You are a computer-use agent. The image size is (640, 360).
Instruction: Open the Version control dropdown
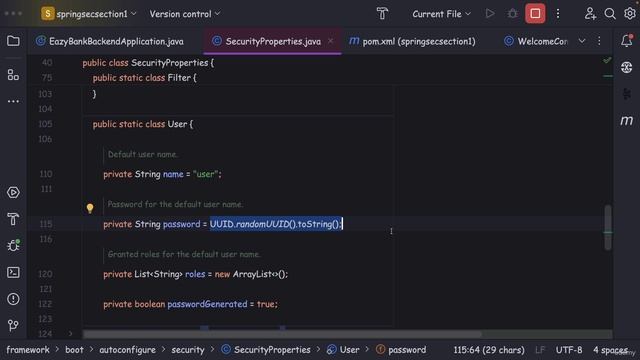185,14
